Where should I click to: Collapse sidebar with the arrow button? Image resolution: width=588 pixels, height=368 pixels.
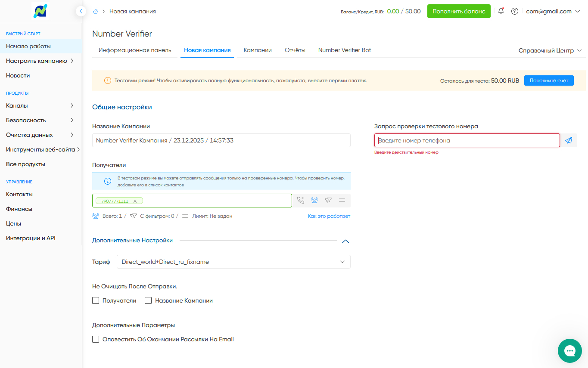click(81, 11)
